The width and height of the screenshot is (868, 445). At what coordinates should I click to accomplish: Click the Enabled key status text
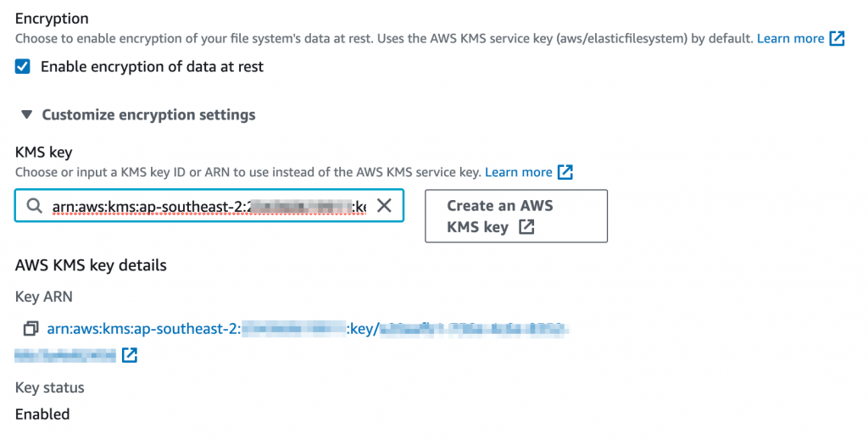click(42, 414)
